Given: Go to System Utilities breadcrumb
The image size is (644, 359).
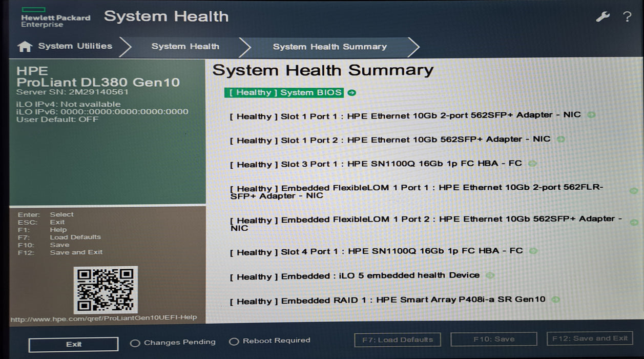Looking at the screenshot, I should pyautogui.click(x=75, y=46).
